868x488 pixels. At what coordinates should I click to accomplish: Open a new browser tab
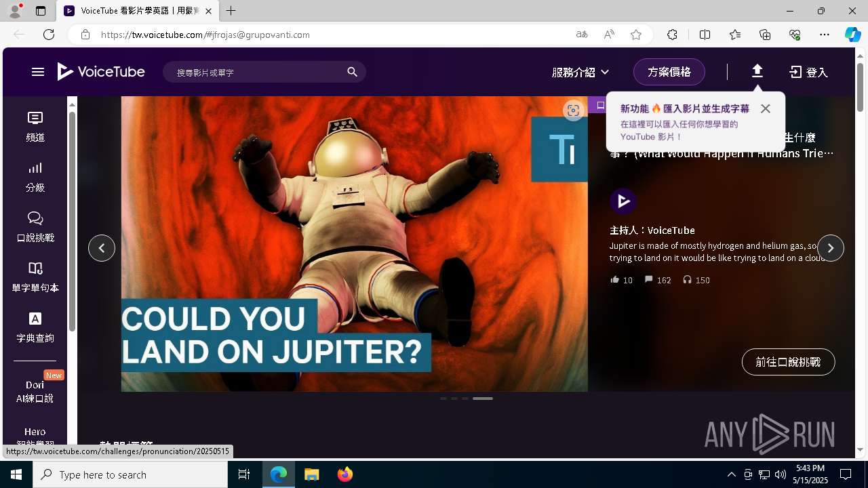(231, 11)
